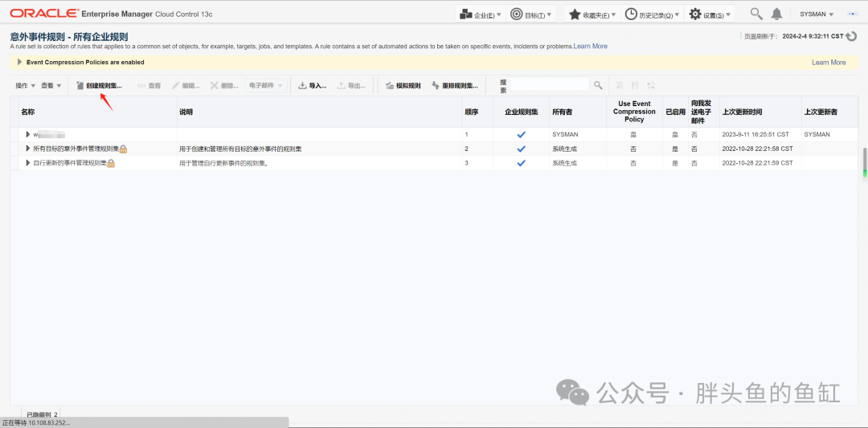Screen dimensions: 868x428
Task: Select the 向我发送电子邮件 column header
Action: (x=704, y=112)
